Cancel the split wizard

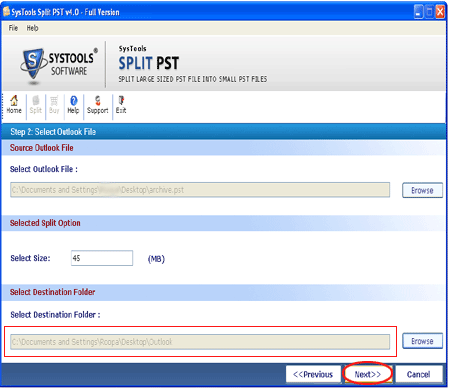419,374
